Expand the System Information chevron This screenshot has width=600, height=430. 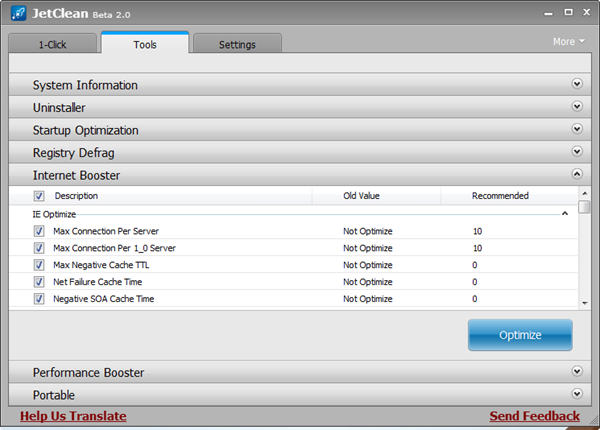click(577, 84)
